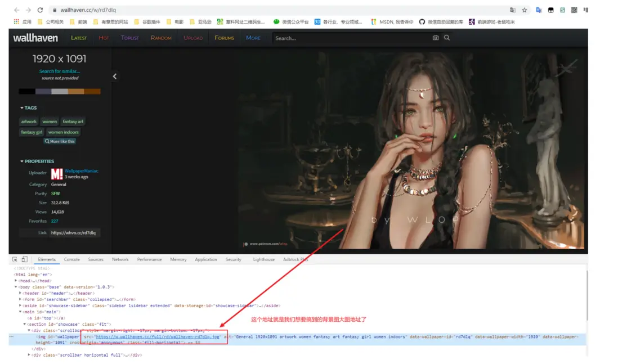Reload the page with the refresh icon
This screenshot has height=364, width=618.
[x=40, y=10]
